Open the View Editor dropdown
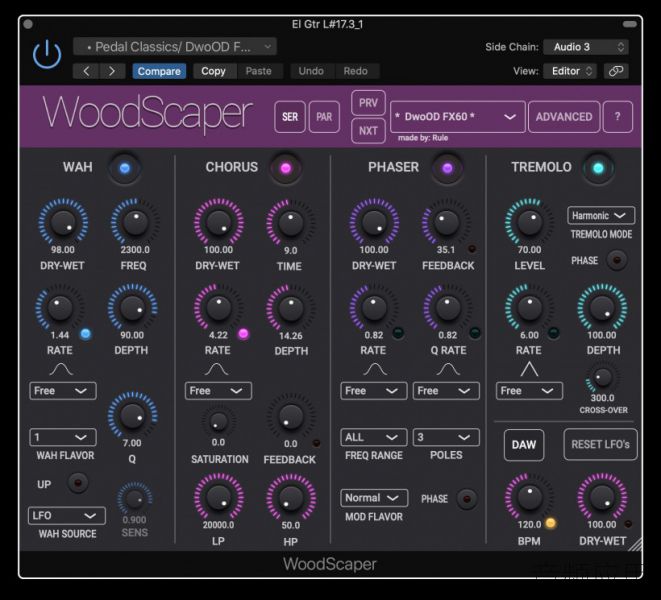 569,71
